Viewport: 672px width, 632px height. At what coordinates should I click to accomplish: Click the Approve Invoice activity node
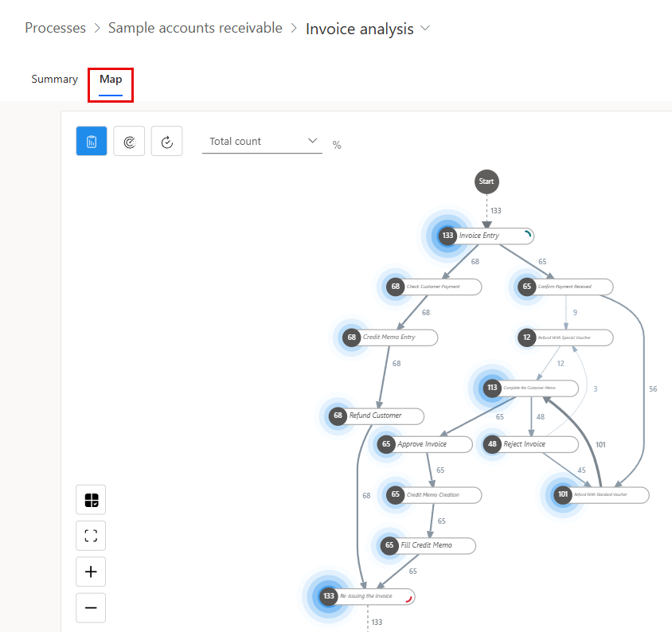[x=424, y=444]
